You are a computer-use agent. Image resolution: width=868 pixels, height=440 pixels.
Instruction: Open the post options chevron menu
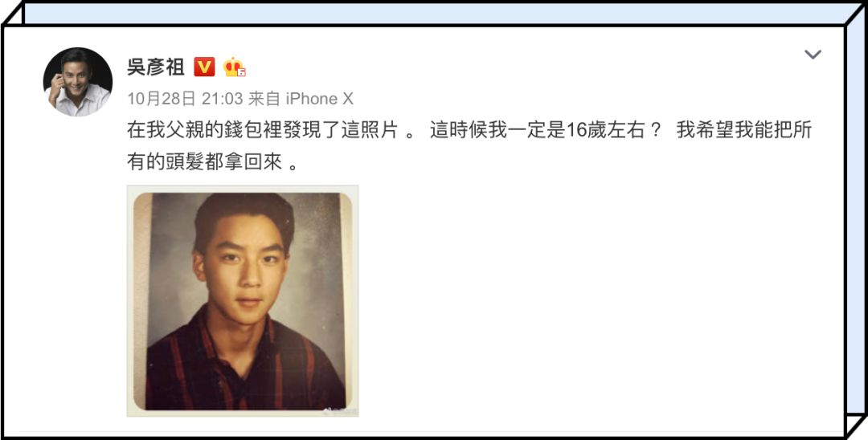tap(812, 54)
